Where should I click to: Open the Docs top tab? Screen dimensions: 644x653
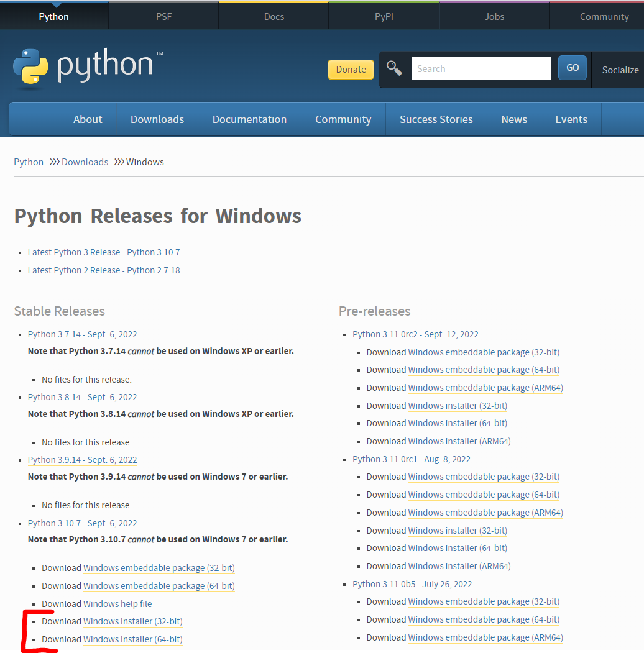click(274, 17)
